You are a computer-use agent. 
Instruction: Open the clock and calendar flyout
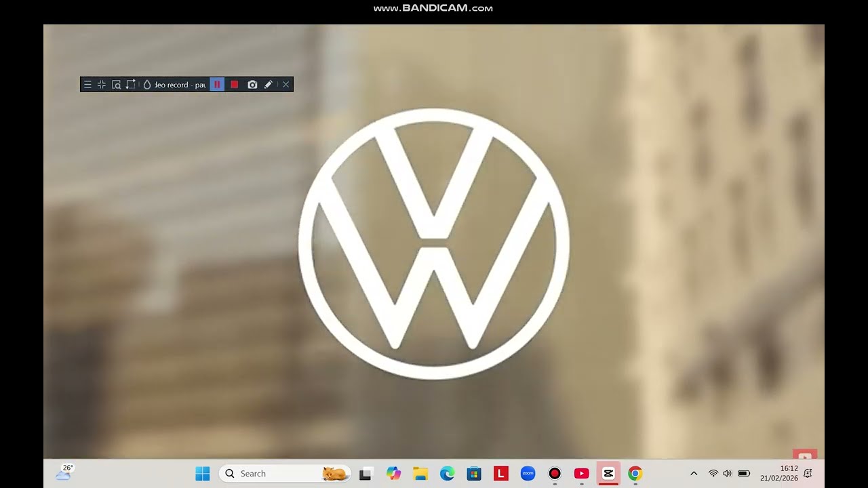pos(779,473)
